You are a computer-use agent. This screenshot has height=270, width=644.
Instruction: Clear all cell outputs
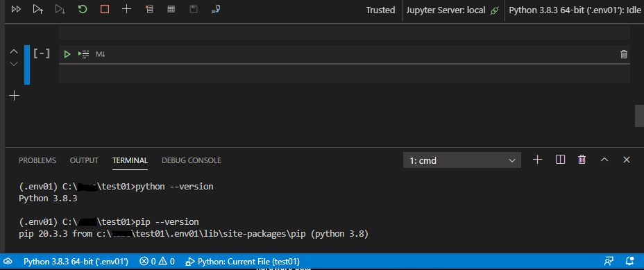tap(149, 9)
